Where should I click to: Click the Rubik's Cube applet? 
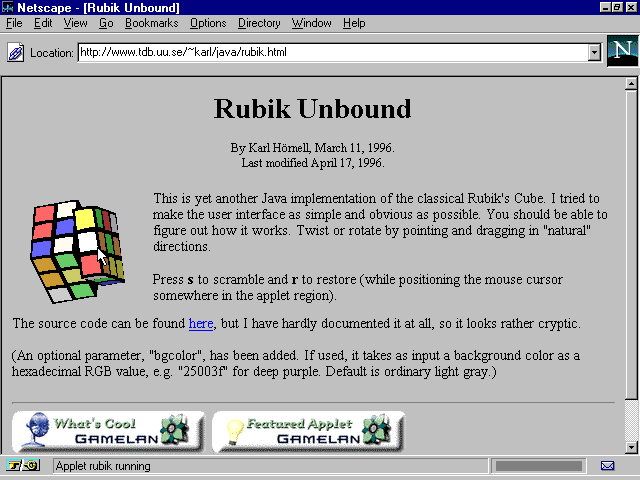(75, 250)
